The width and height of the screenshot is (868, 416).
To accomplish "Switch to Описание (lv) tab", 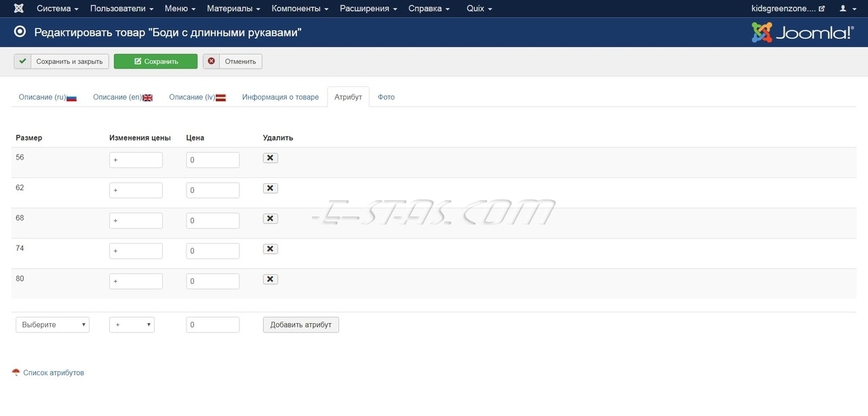I will [197, 97].
